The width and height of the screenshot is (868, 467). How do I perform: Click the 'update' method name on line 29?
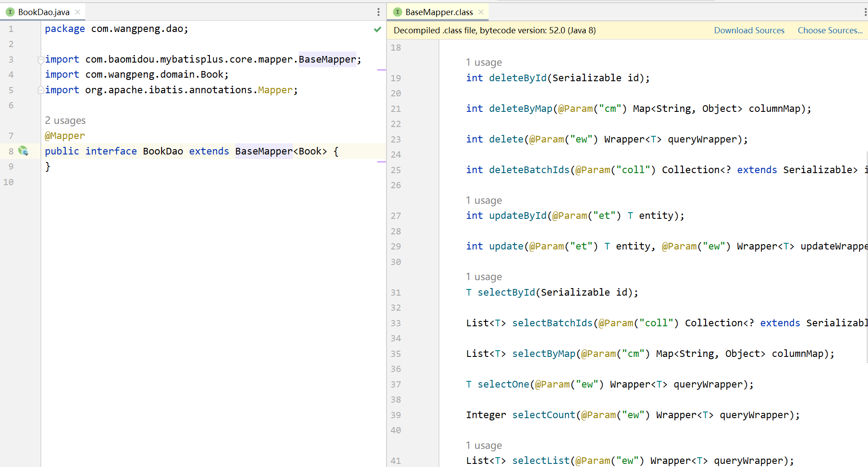point(506,246)
